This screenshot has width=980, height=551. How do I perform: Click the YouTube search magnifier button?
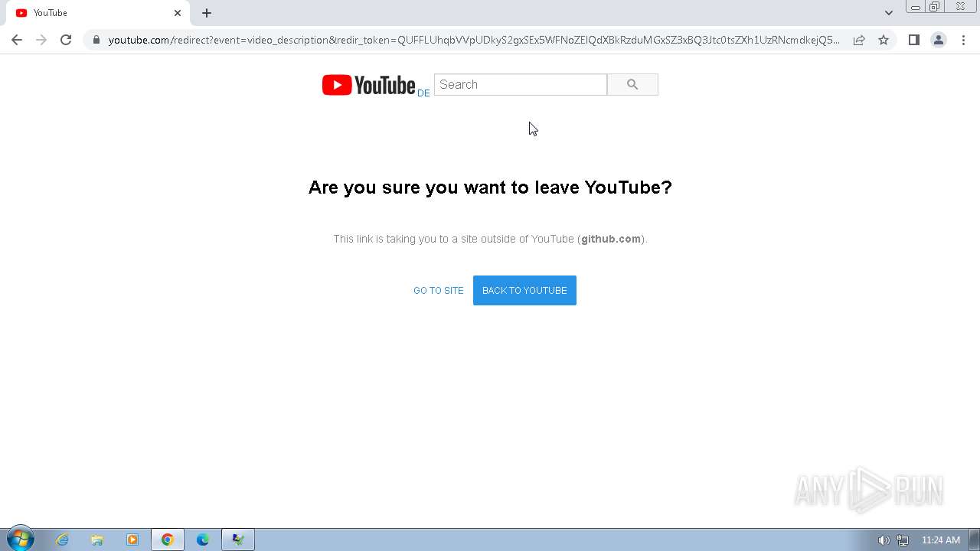tap(632, 85)
